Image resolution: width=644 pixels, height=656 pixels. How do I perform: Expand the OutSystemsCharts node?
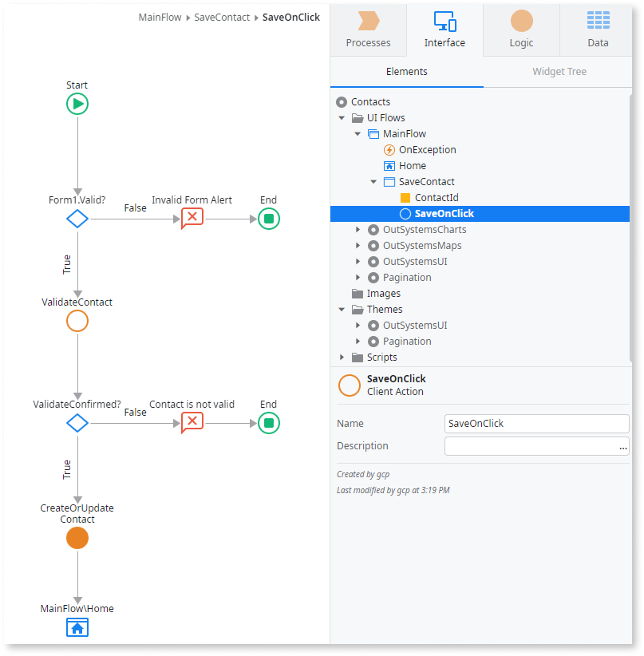(x=358, y=229)
